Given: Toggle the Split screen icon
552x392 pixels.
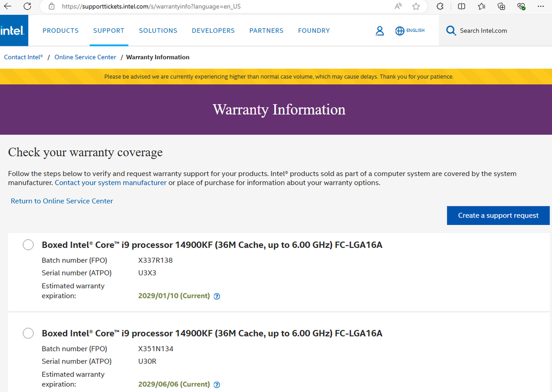Looking at the screenshot, I should (461, 6).
